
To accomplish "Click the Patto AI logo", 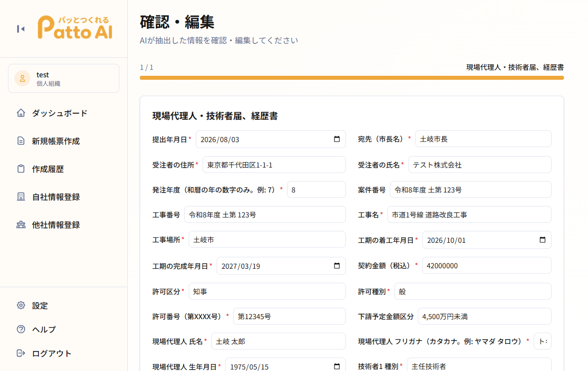I will (75, 27).
